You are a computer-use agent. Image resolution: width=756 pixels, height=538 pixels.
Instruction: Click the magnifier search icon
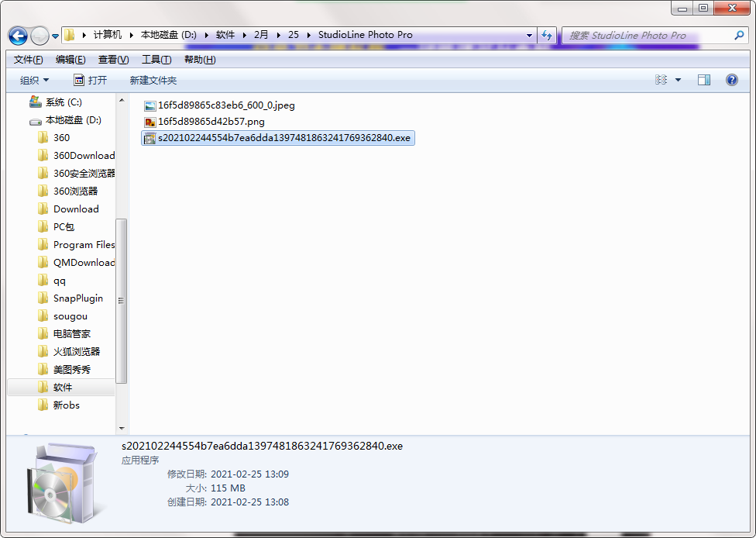[739, 35]
